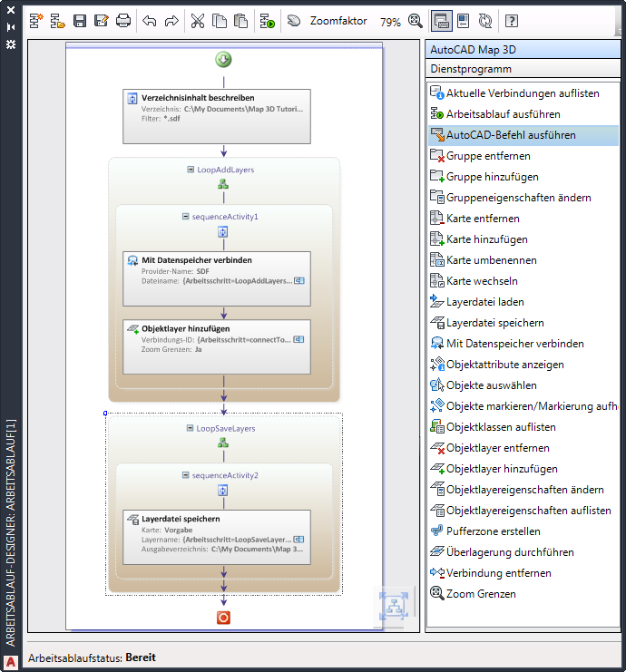Select Karte umbenennen activity
Screen dimensions: 626x672
[523, 260]
